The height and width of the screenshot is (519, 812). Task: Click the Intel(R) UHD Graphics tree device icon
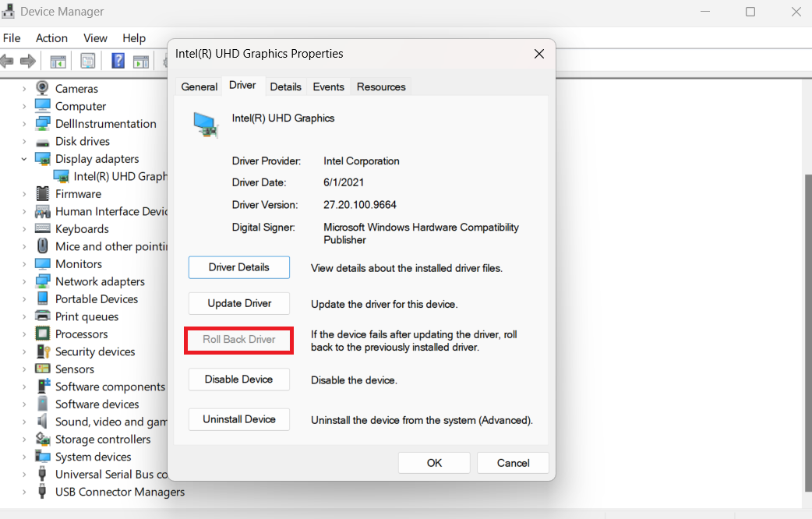tap(61, 177)
